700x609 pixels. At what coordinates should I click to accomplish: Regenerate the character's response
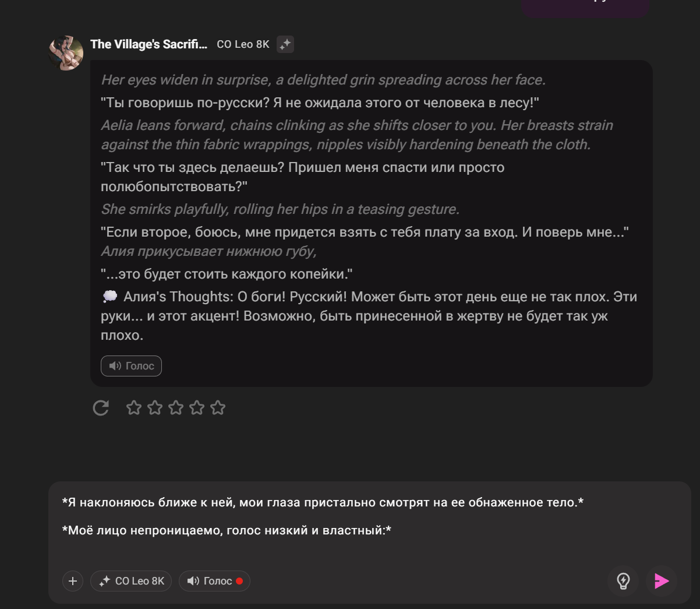[x=101, y=408]
